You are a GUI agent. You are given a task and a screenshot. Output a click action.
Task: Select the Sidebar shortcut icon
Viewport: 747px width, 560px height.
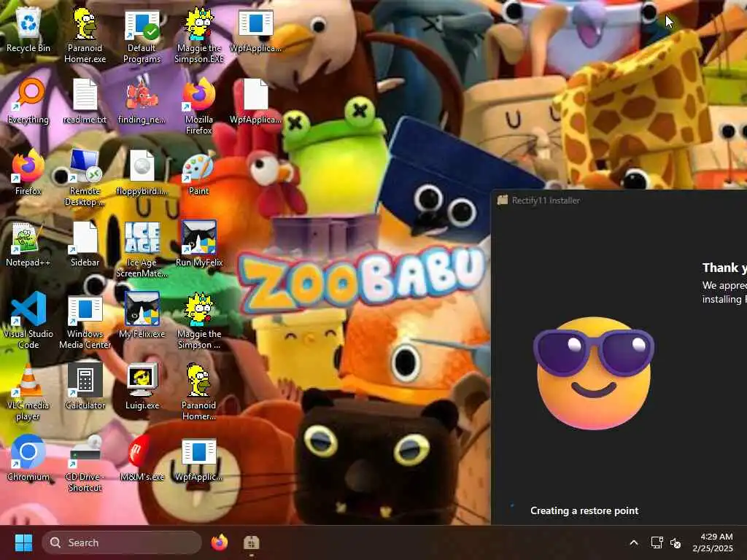[85, 244]
